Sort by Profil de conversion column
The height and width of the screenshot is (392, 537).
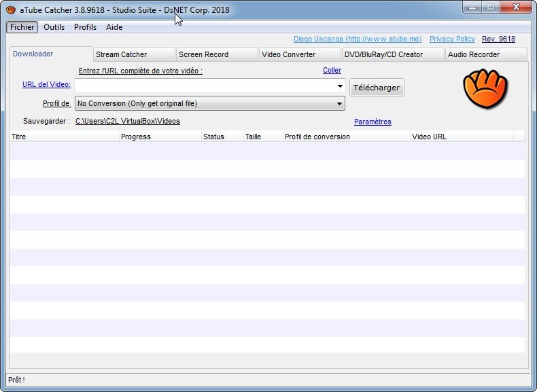pyautogui.click(x=347, y=137)
